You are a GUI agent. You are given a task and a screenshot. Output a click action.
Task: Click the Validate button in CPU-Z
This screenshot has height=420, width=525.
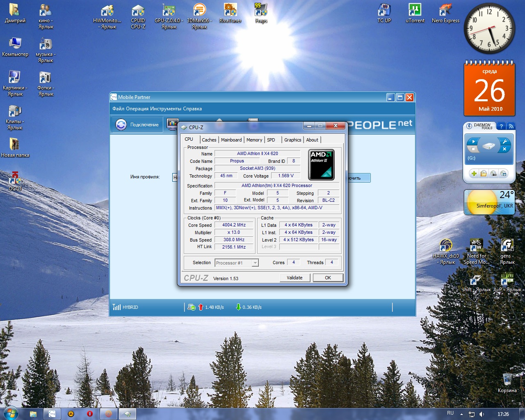294,278
